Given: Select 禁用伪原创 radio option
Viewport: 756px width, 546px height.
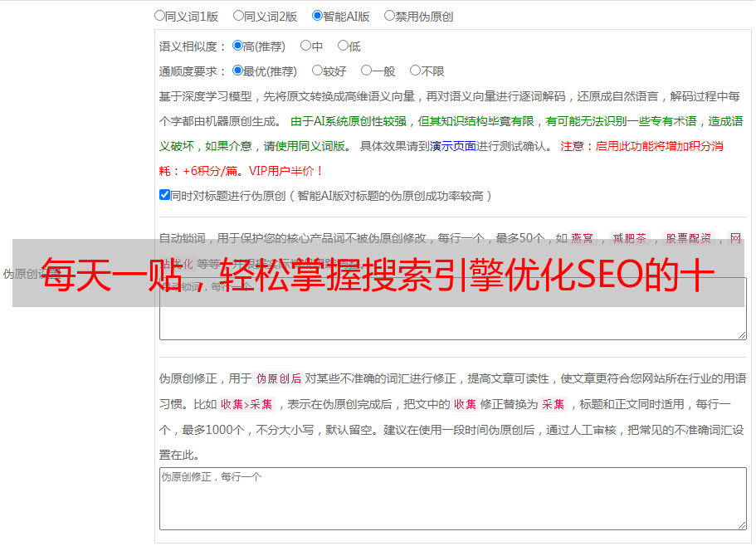Looking at the screenshot, I should [389, 16].
